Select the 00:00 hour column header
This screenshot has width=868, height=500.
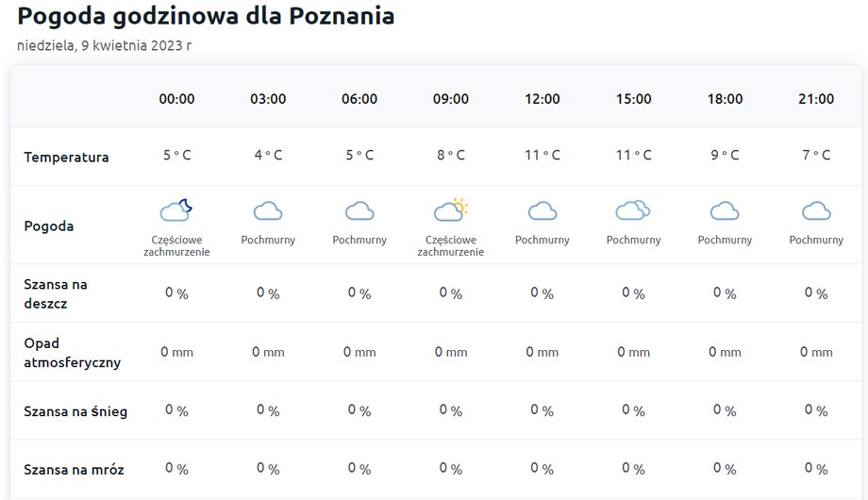tap(176, 99)
